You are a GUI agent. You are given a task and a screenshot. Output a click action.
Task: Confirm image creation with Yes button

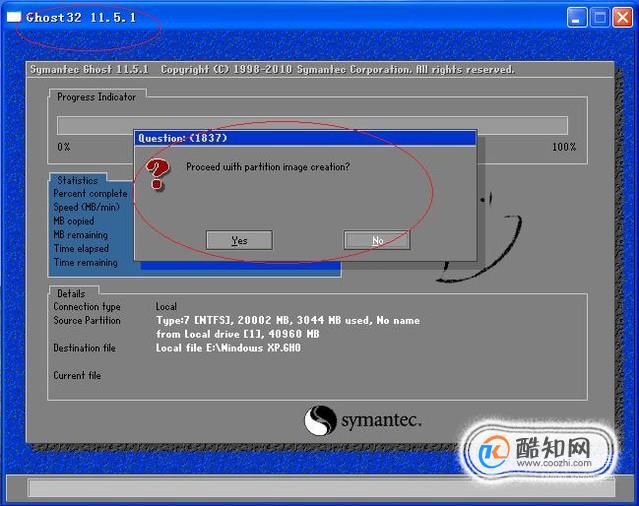239,240
